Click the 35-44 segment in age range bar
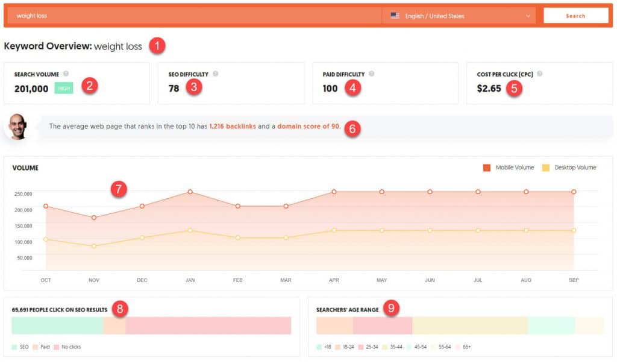The image size is (617, 364). click(469, 325)
